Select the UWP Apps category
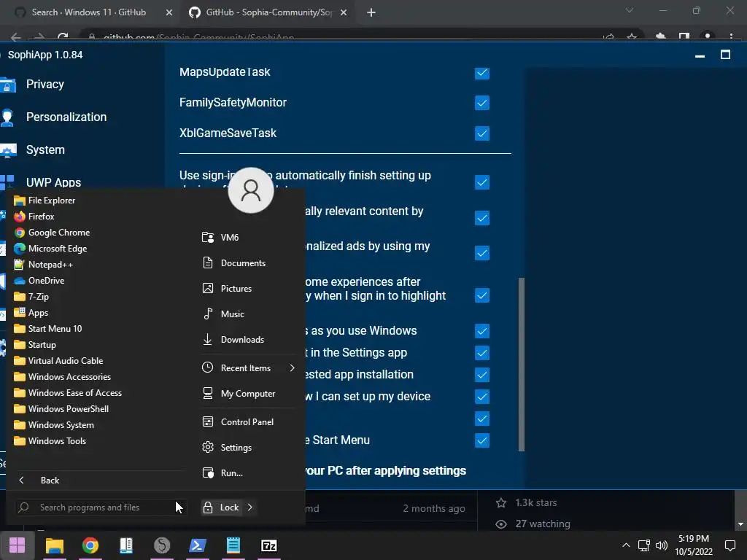747x560 pixels. pos(53,182)
